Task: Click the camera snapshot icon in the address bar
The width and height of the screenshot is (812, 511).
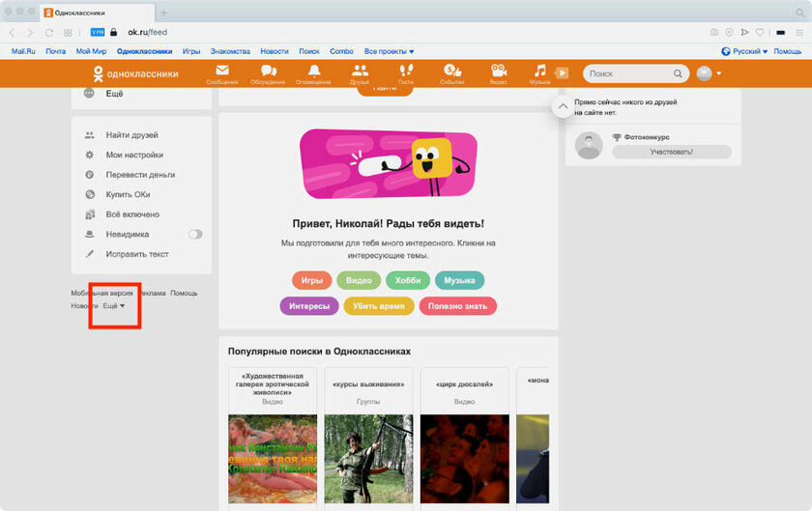Action: (x=714, y=32)
